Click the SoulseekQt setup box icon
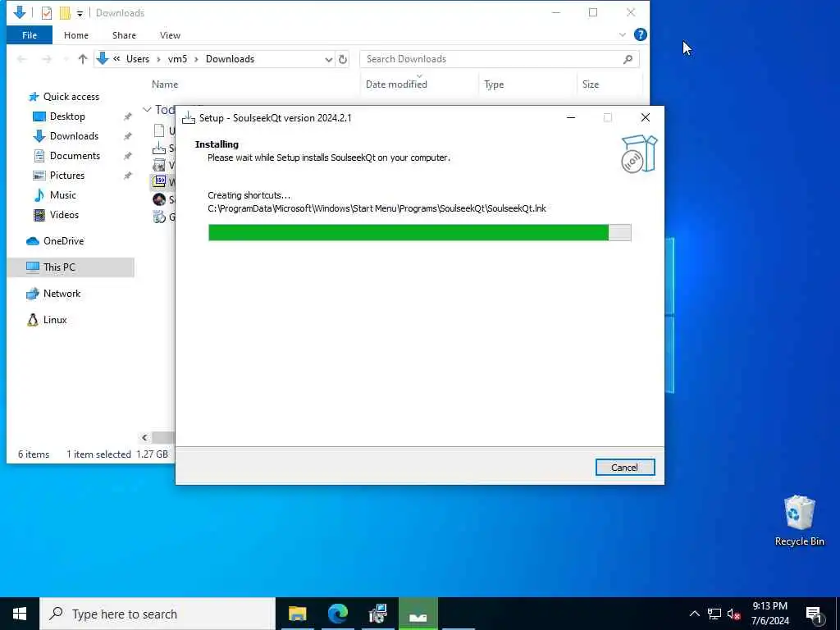Screen dimensions: 840x630 pyautogui.click(x=638, y=153)
